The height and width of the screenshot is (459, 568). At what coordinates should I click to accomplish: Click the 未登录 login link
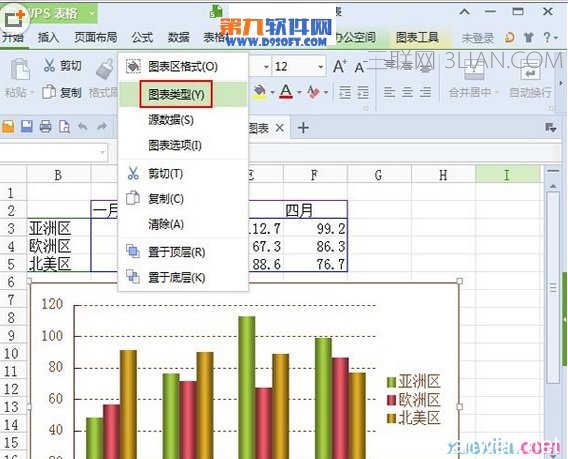(x=477, y=38)
